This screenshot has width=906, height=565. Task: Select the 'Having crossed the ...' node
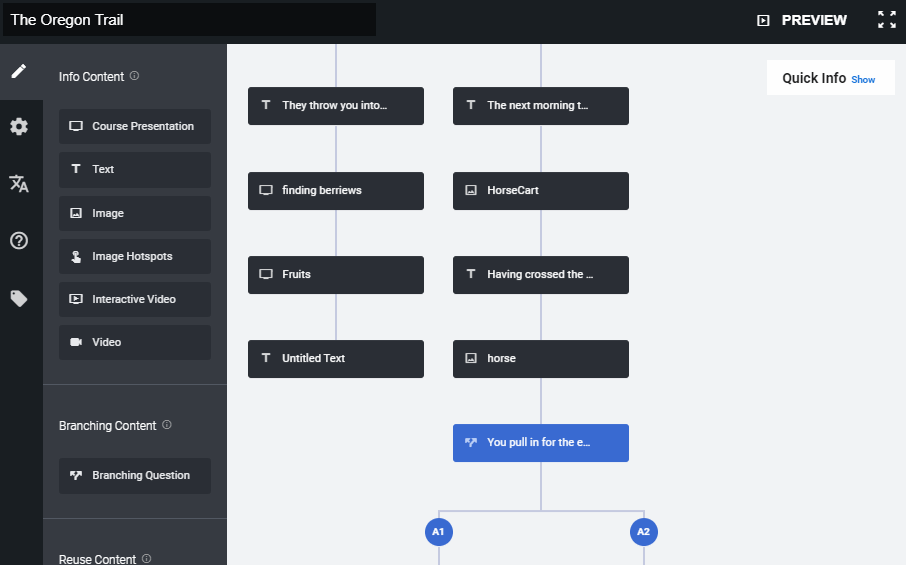(x=541, y=275)
